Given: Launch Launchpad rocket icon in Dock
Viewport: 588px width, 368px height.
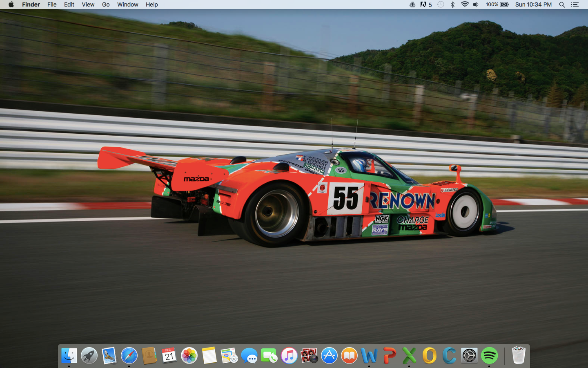Looking at the screenshot, I should pos(89,356).
